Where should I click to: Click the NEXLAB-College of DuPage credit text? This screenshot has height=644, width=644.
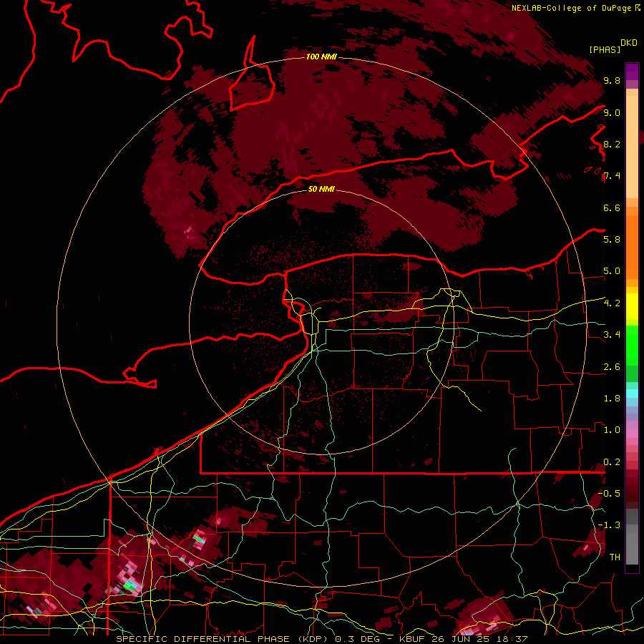(x=572, y=8)
